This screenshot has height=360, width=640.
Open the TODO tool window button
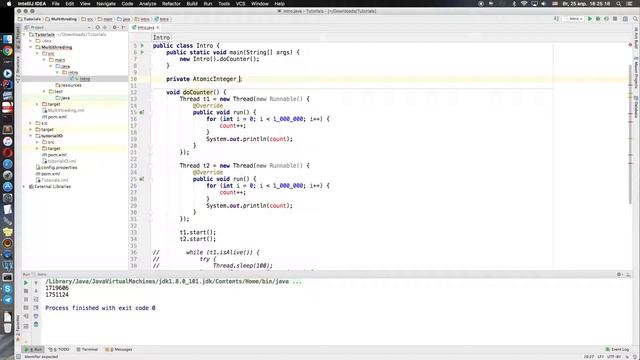59,349
